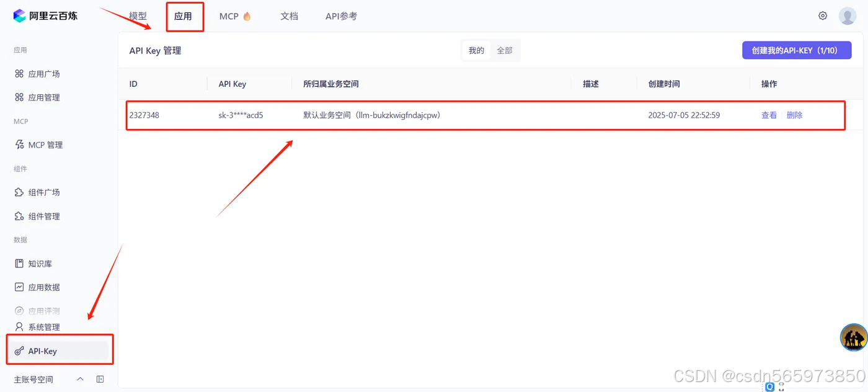
Task: Switch to the 应用 tab
Action: coord(183,16)
